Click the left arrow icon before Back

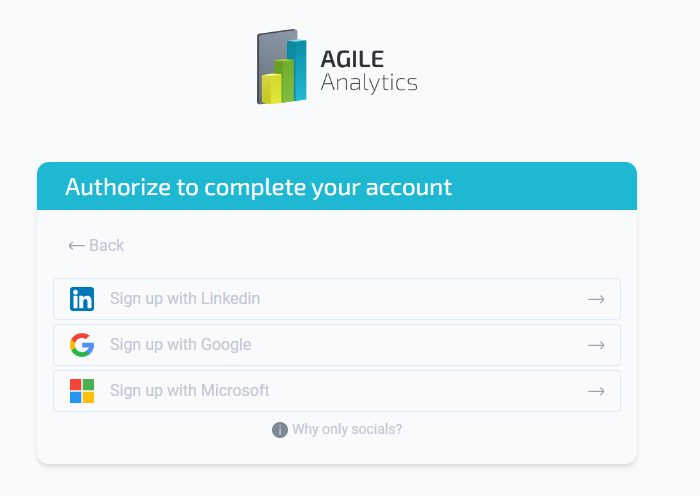point(76,246)
